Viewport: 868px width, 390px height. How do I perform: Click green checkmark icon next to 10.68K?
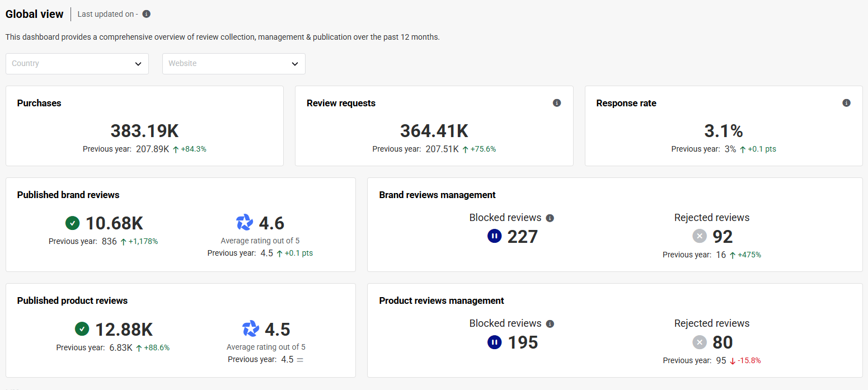tap(72, 223)
